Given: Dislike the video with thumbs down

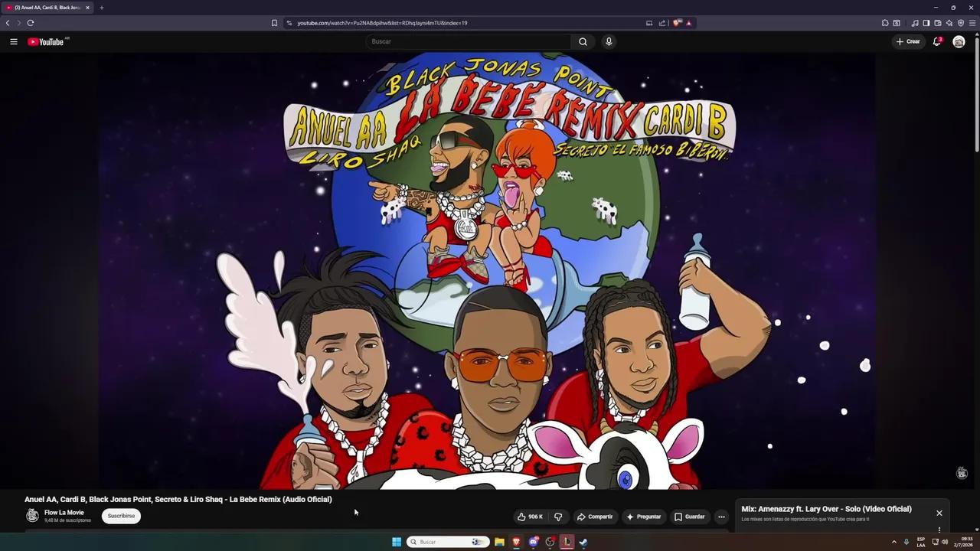Looking at the screenshot, I should [558, 517].
